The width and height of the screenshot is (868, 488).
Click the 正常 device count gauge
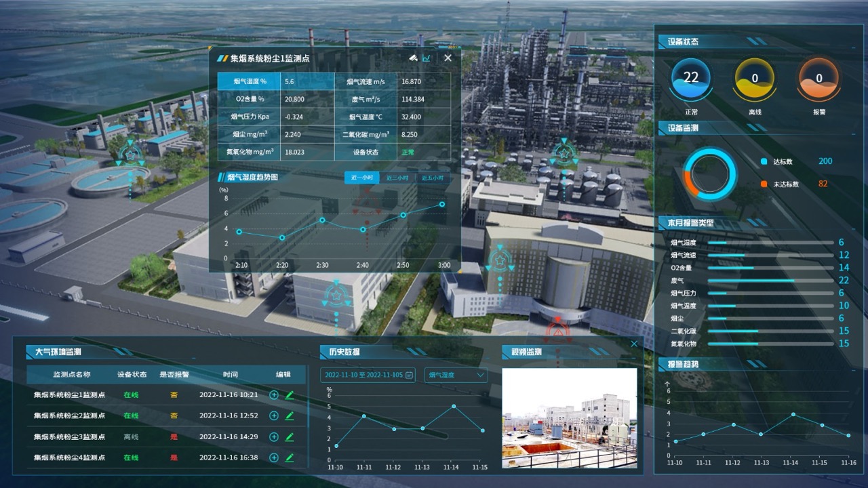click(690, 79)
